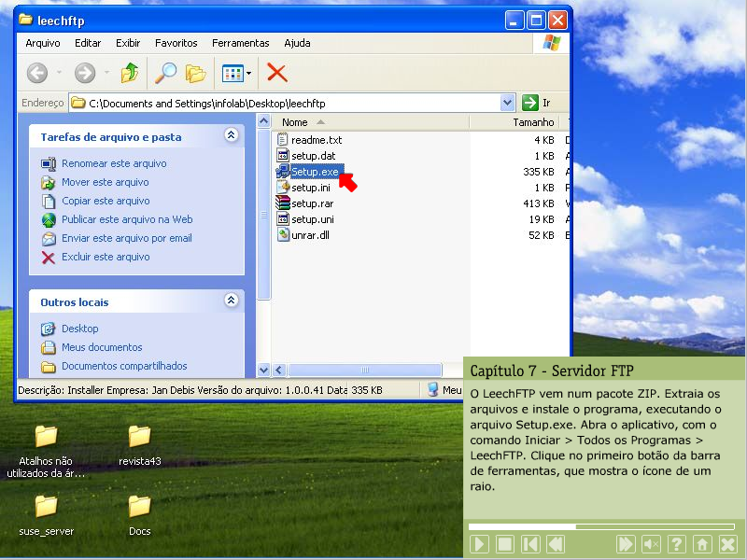Image resolution: width=747 pixels, height=560 pixels.
Task: Open the Exibir menu
Action: click(x=128, y=43)
